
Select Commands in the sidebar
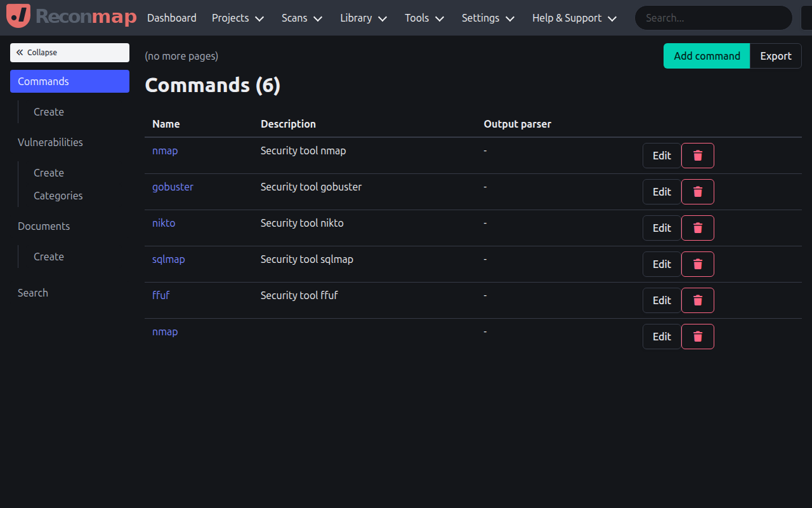click(69, 81)
